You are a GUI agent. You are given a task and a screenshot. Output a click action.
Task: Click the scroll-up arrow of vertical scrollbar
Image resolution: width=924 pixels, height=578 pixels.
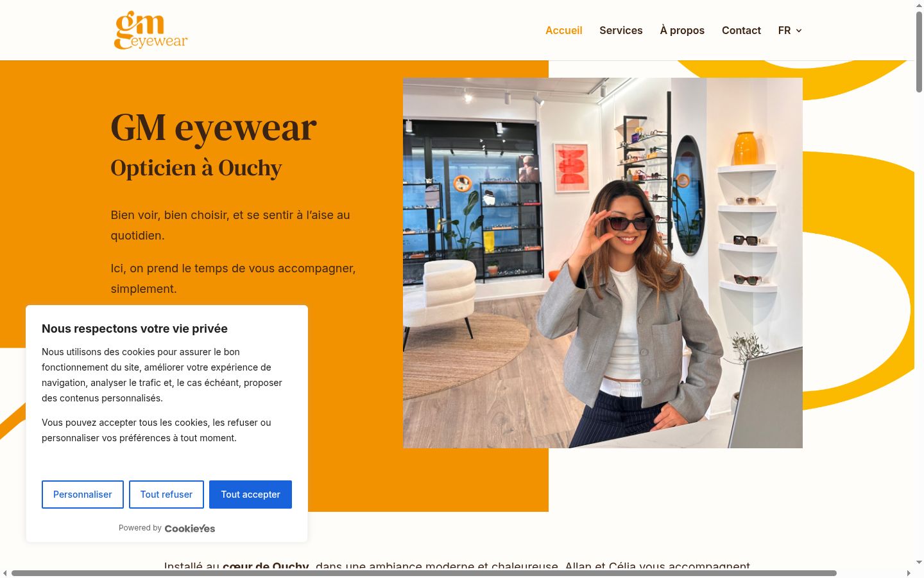(919, 4)
